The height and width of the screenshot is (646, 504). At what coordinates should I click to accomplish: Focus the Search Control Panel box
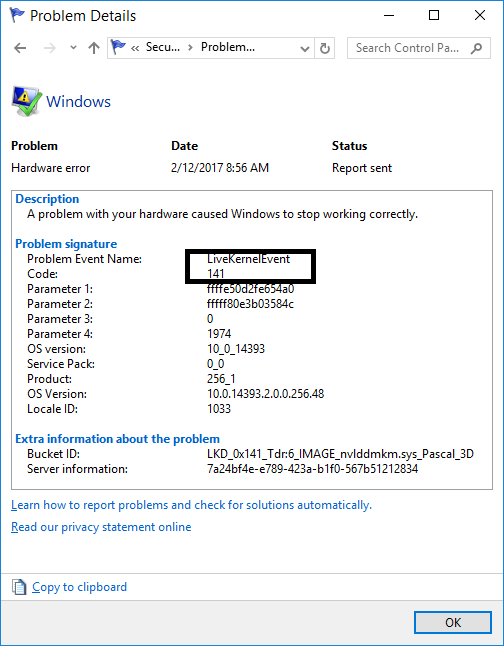point(419,48)
